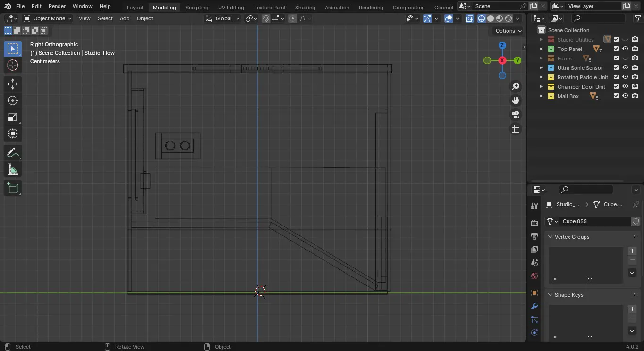The height and width of the screenshot is (351, 644).
Task: Expand the Top Panel collection
Action: [x=542, y=49]
